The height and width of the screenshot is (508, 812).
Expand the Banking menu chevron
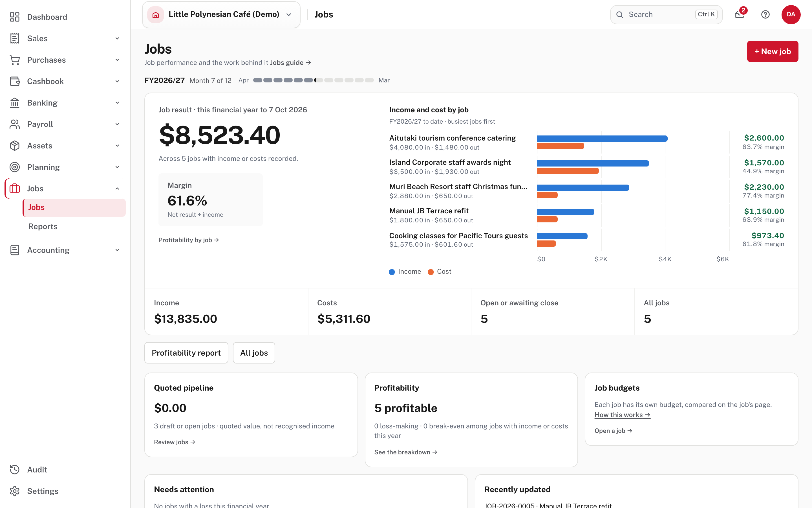point(117,103)
